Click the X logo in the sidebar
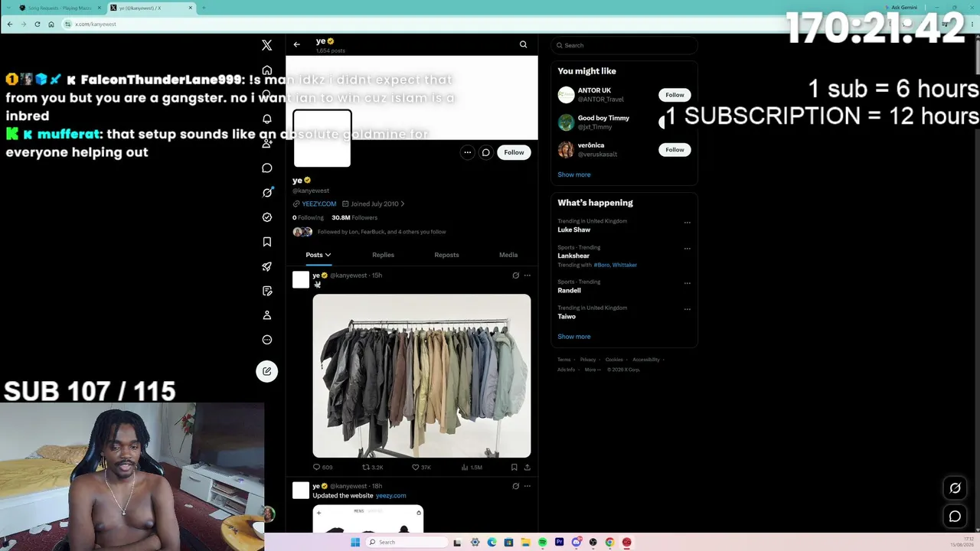 [266, 45]
